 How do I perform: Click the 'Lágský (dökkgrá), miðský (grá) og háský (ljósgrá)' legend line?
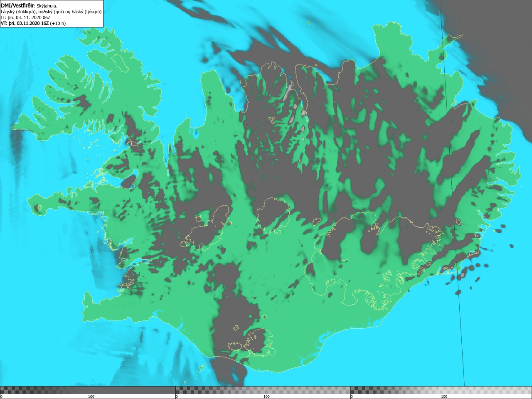click(x=51, y=12)
